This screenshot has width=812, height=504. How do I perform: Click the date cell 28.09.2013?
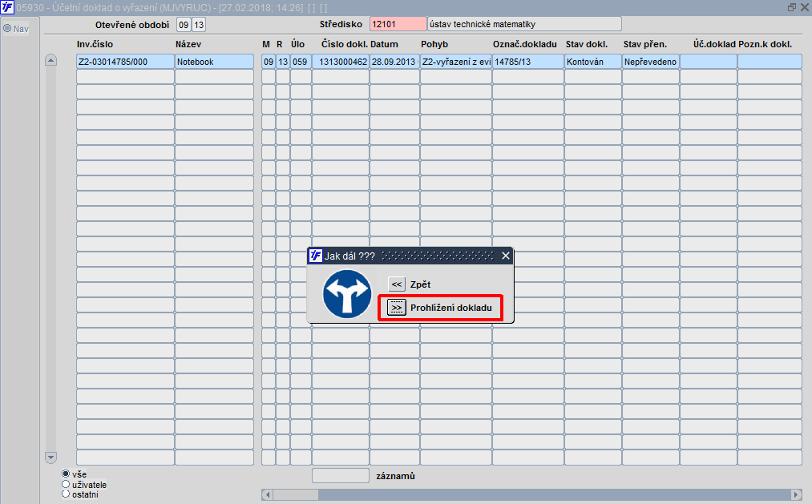coord(394,62)
